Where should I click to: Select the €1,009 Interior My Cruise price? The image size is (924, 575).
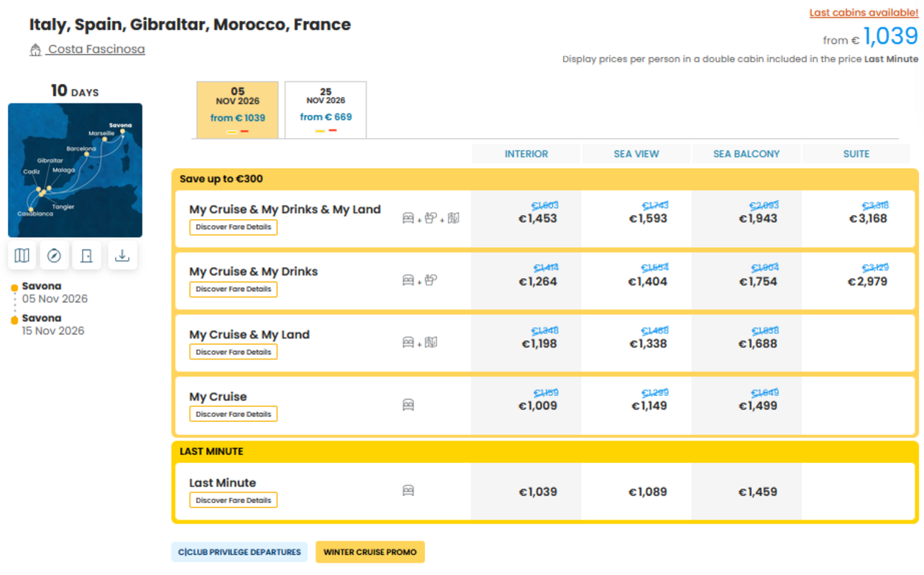click(x=538, y=406)
